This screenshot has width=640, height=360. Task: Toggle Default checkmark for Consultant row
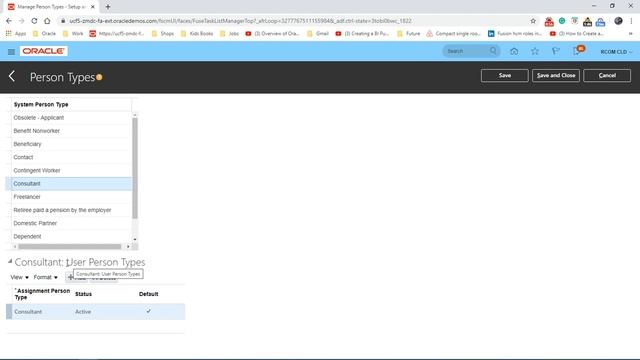click(149, 311)
